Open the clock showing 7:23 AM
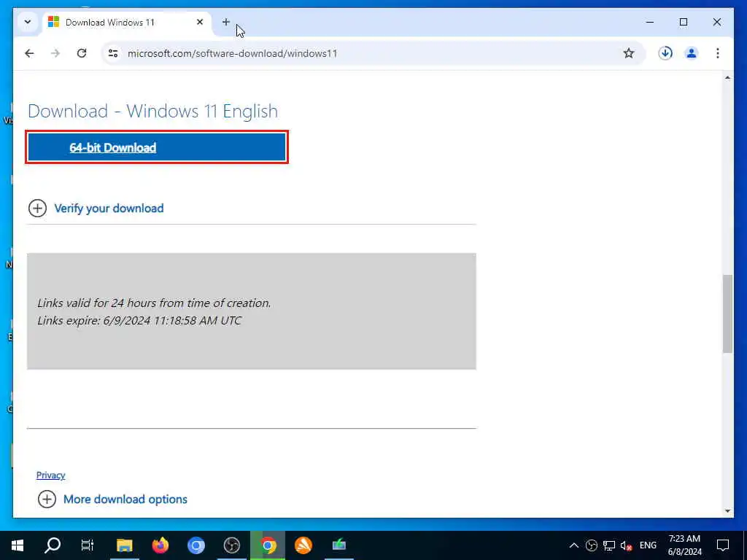 pos(684,545)
